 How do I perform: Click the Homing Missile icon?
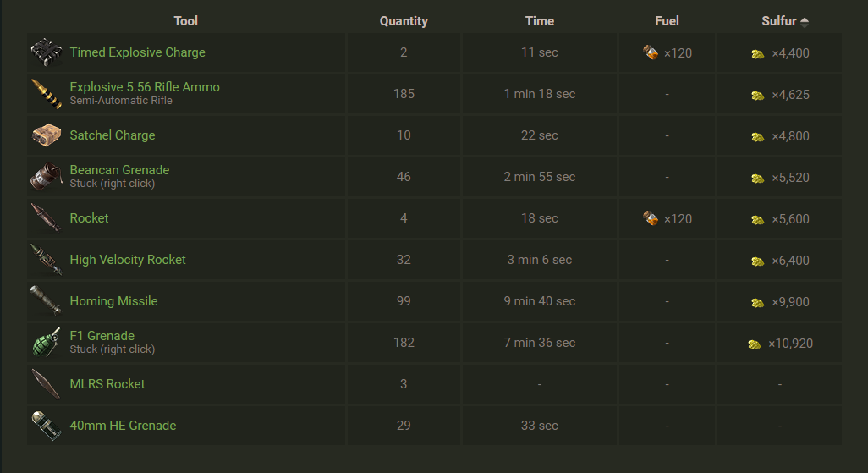pos(47,301)
